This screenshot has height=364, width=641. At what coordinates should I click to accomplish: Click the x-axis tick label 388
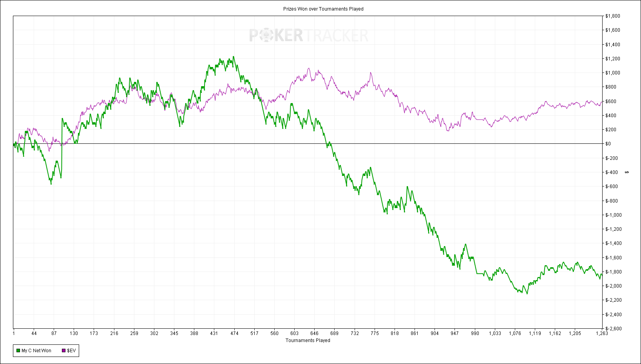(x=194, y=333)
